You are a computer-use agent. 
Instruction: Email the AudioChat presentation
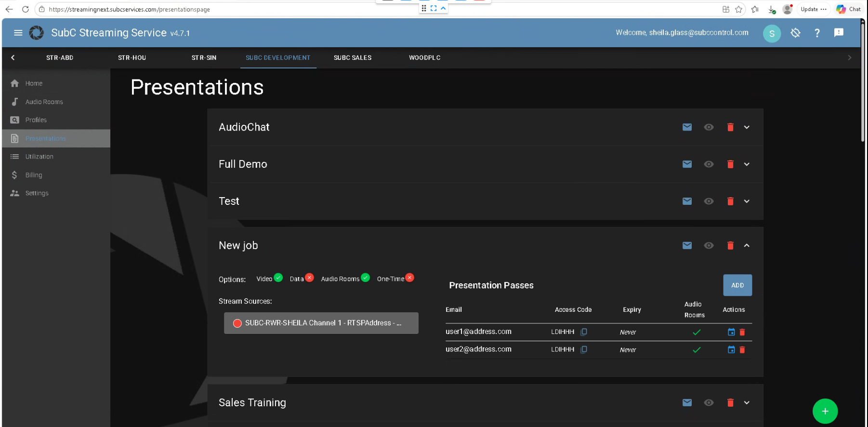pos(687,127)
